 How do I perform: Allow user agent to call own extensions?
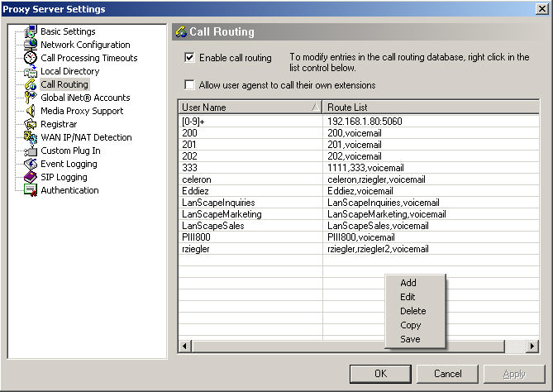click(x=190, y=85)
